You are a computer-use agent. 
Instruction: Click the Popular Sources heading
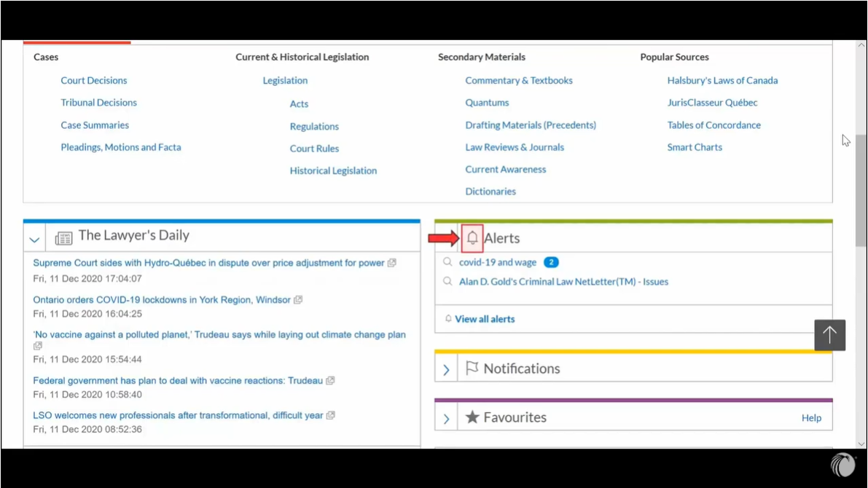click(674, 57)
